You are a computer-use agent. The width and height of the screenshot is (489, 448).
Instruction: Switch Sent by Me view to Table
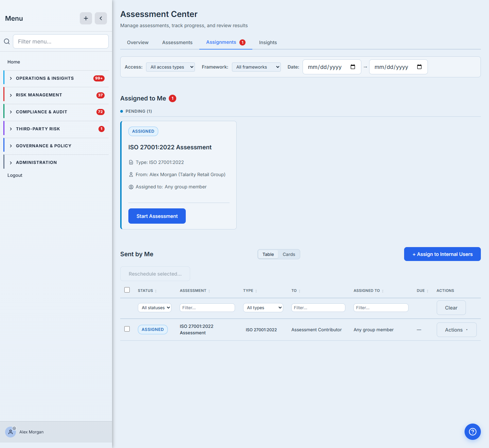pos(268,254)
